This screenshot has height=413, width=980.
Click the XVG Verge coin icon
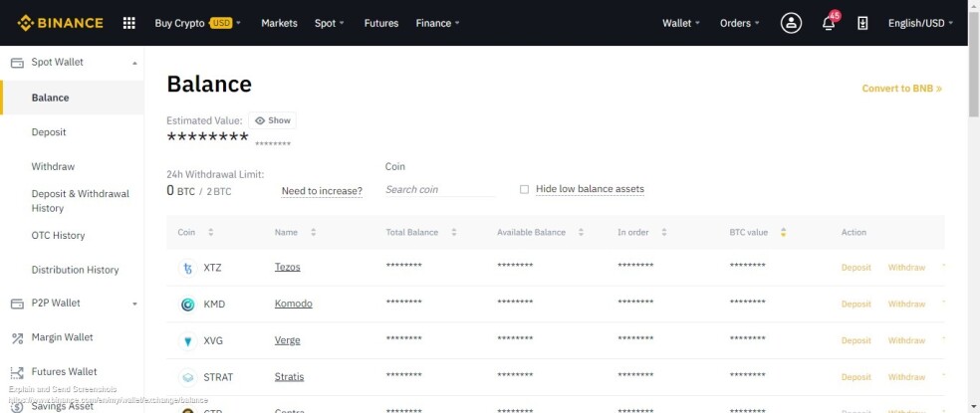pyautogui.click(x=187, y=341)
